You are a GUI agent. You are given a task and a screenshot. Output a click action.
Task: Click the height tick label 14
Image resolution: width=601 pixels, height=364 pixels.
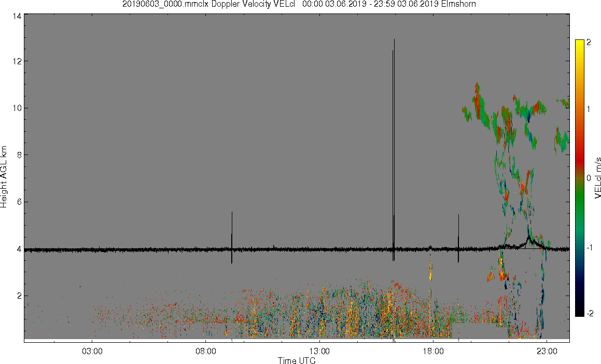[x=17, y=16]
